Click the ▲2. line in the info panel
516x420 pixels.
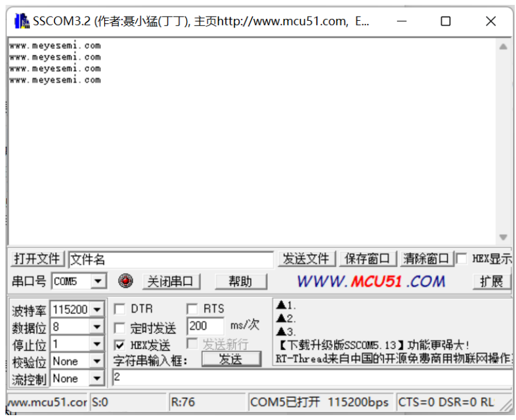[286, 318]
